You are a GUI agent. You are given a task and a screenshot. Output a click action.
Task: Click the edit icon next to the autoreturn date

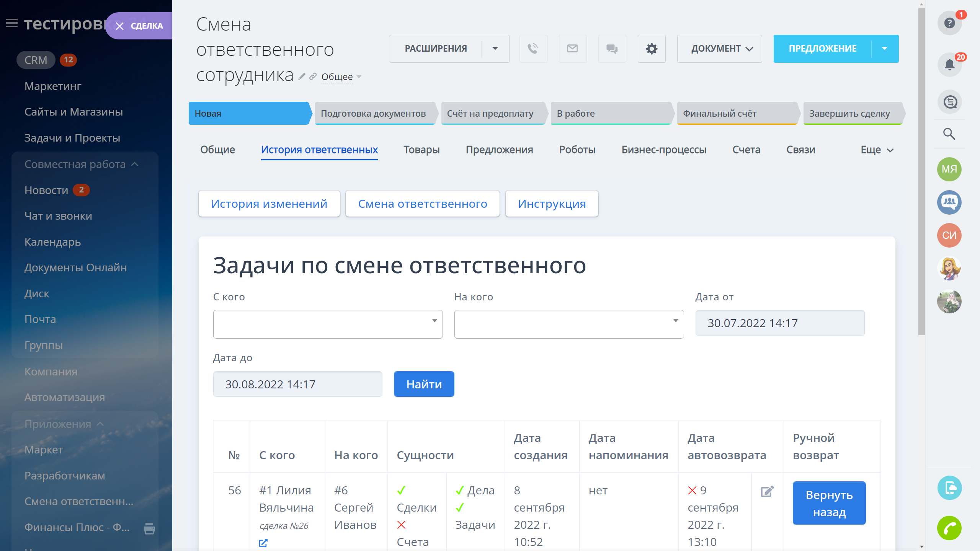click(x=767, y=491)
